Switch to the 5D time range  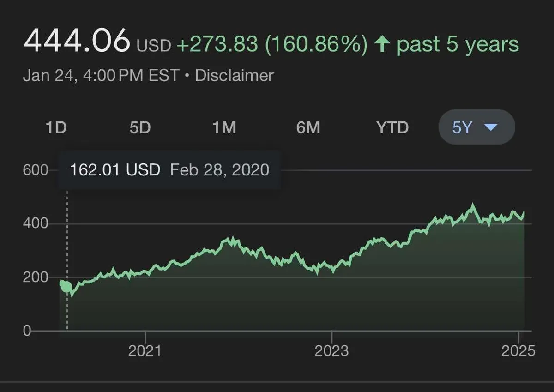tap(140, 127)
